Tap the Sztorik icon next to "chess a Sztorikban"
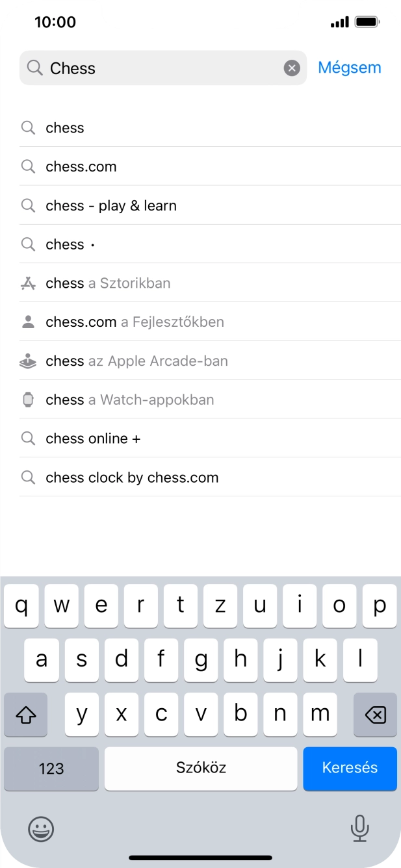The height and width of the screenshot is (868, 401). [x=28, y=283]
